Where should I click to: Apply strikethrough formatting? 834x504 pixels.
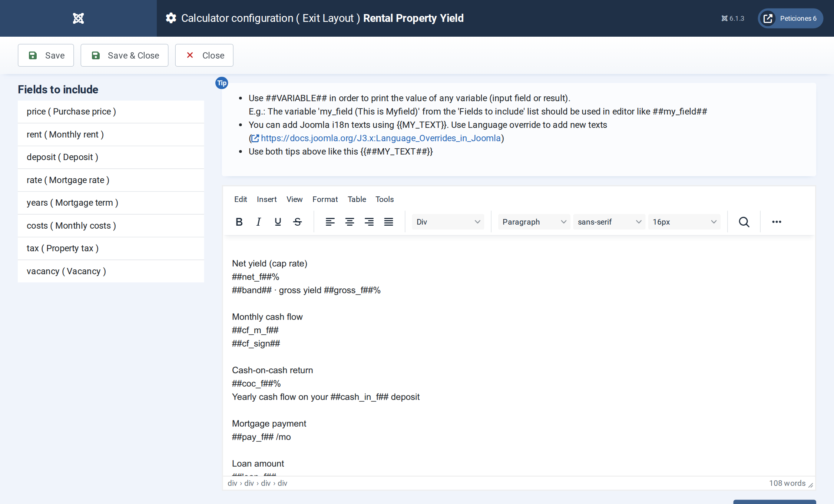point(297,222)
